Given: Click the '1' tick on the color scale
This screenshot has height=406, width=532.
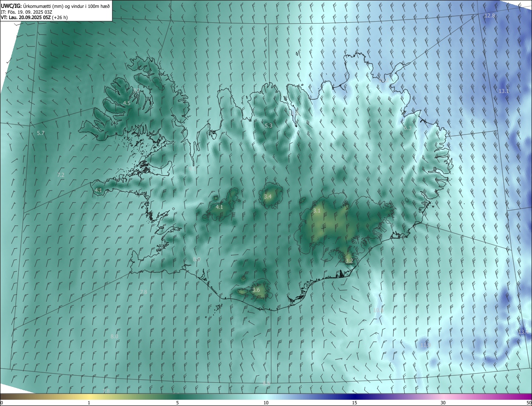Looking at the screenshot, I should coord(89,403).
